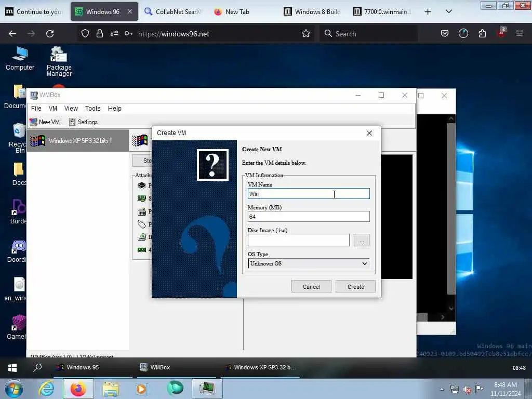Switch to Windows 8 Build browser tab

312,12
